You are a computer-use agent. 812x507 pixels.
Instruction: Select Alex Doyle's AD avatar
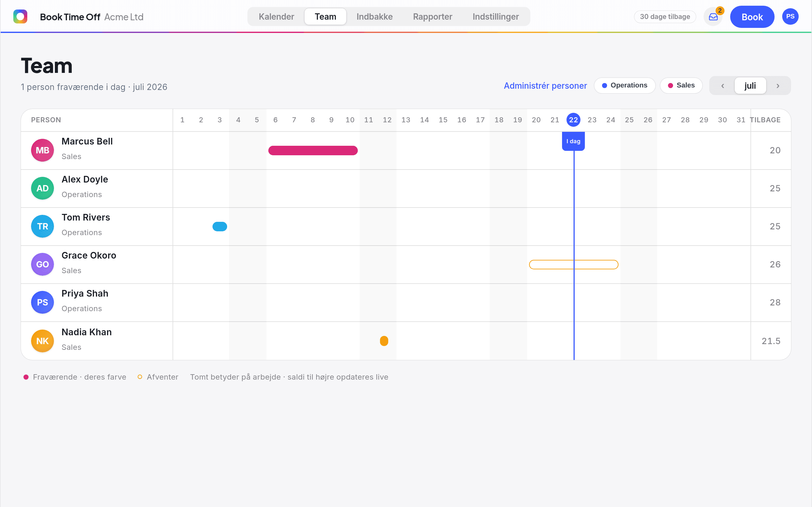pyautogui.click(x=43, y=189)
